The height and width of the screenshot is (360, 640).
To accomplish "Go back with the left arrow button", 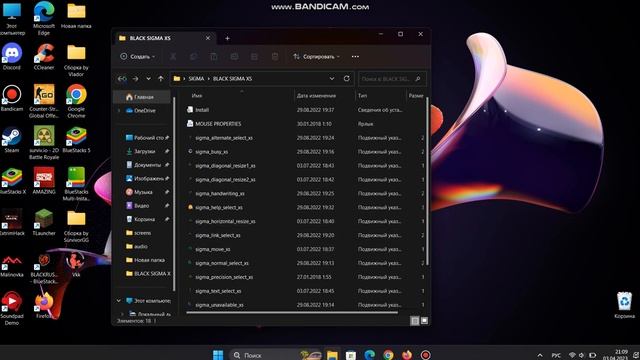I will pos(122,79).
